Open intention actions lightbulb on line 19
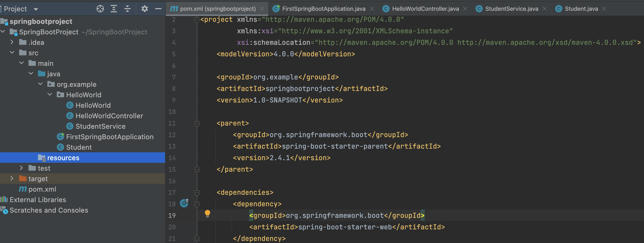644x243 pixels. (x=208, y=214)
